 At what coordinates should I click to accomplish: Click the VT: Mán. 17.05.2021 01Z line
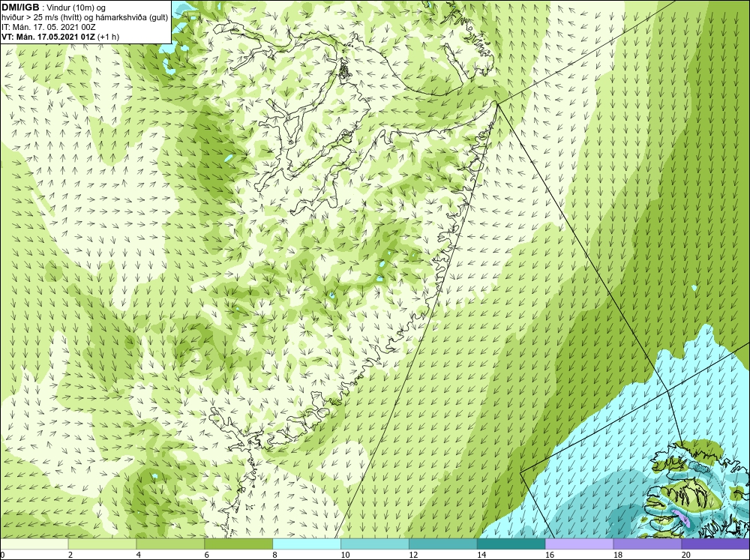click(60, 37)
